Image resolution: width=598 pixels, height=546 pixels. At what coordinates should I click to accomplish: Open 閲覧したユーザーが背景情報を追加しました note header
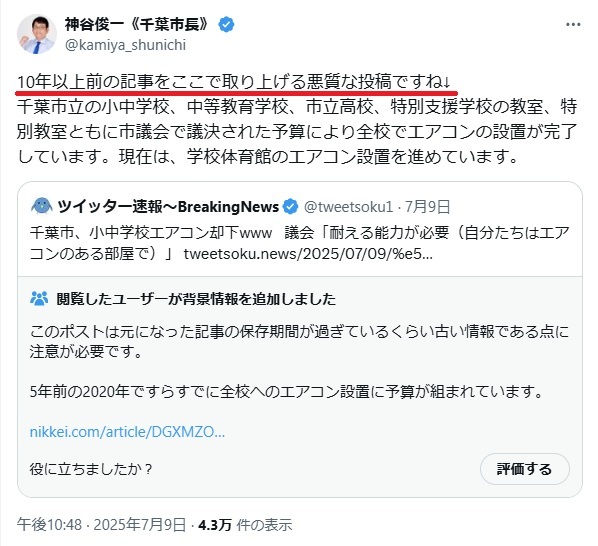pyautogui.click(x=196, y=299)
